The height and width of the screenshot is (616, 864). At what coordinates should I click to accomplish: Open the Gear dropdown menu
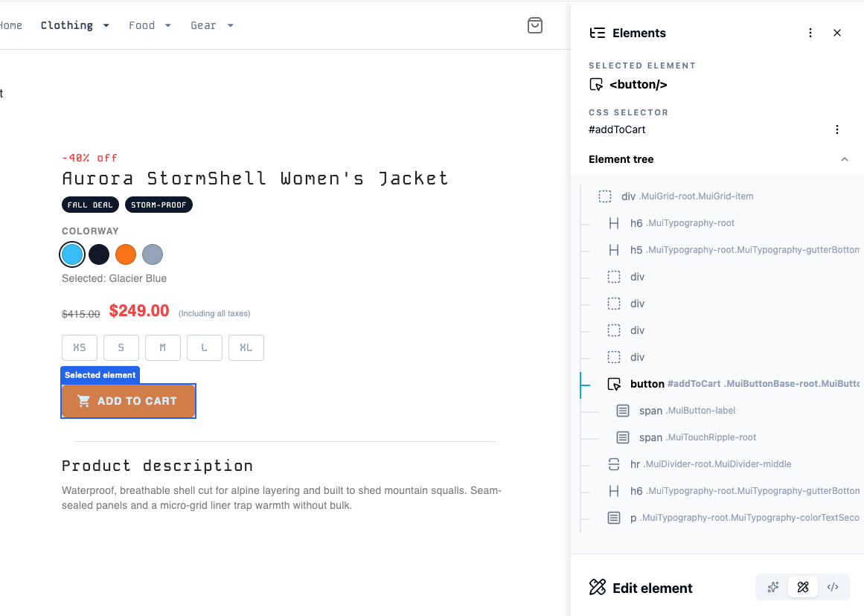click(212, 25)
